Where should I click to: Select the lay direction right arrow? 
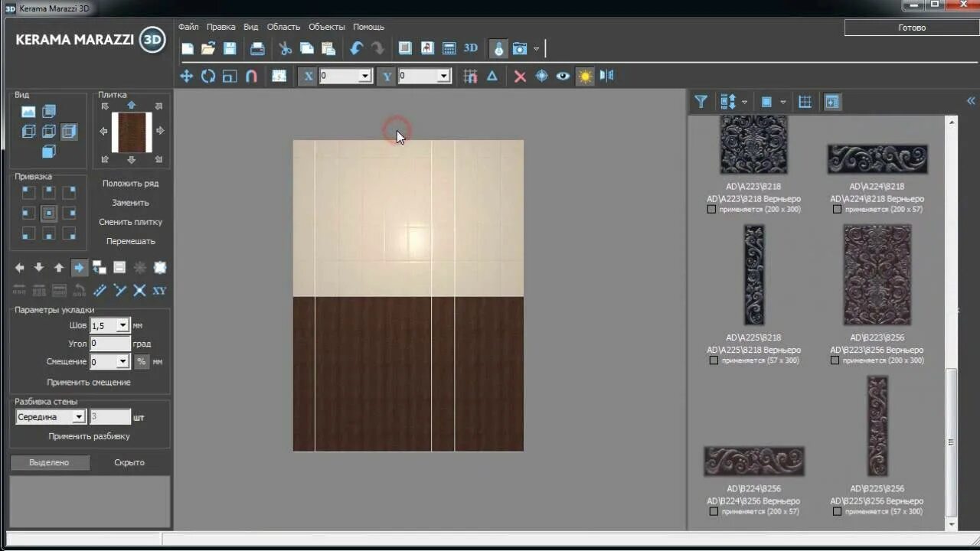(79, 268)
